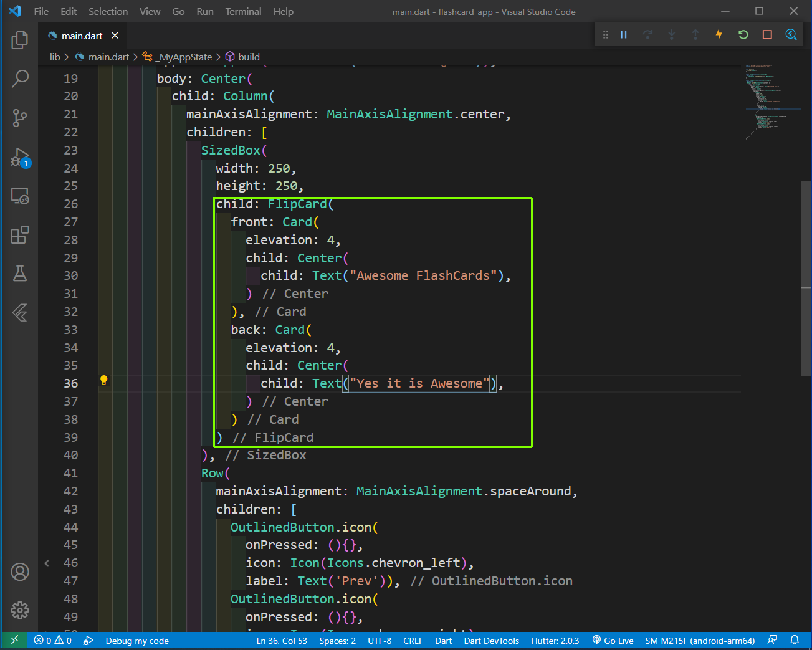
Task: Pause the debug session
Action: click(623, 34)
